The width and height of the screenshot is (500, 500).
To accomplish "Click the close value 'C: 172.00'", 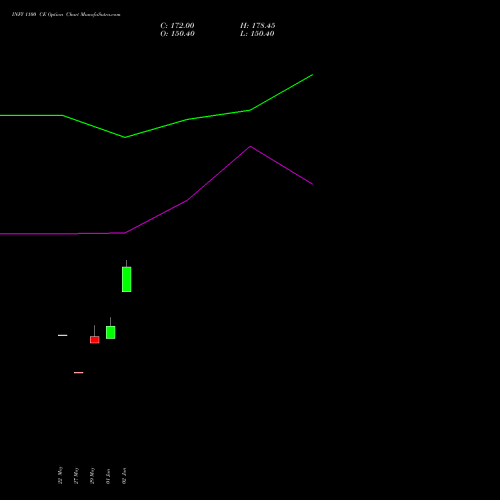I will coord(177,26).
